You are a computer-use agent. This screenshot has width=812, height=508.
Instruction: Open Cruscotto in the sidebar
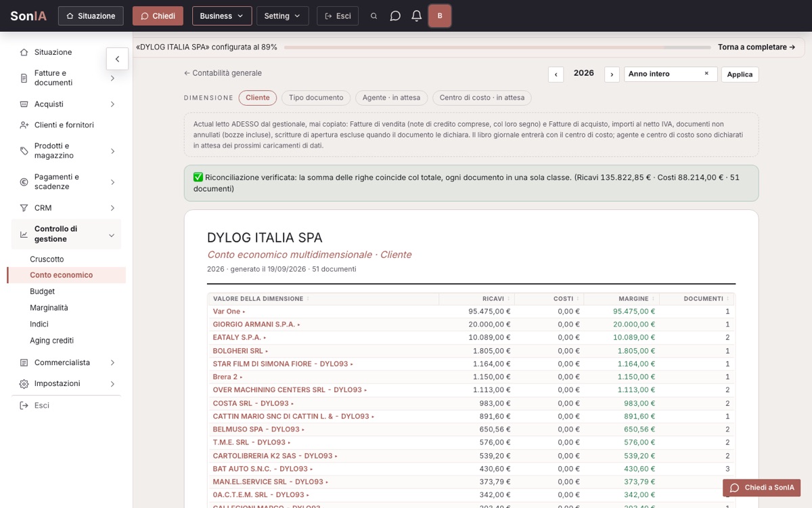(47, 259)
